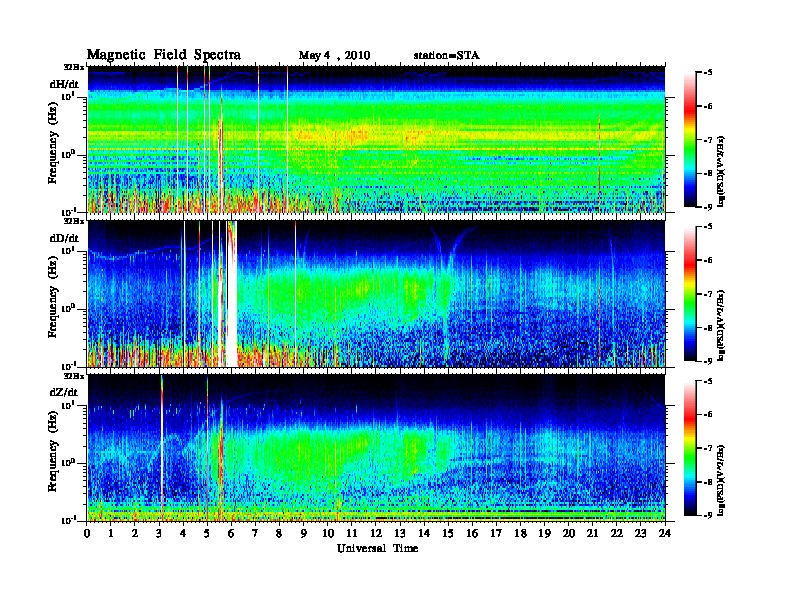Click the dZ/dt panel color bar
The height and width of the screenshot is (612, 792).
pyautogui.click(x=690, y=448)
